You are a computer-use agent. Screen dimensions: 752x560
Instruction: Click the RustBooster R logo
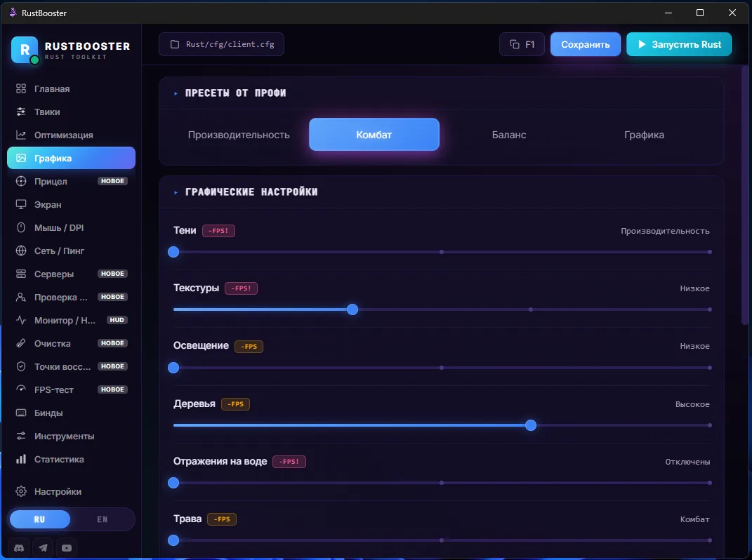point(25,49)
